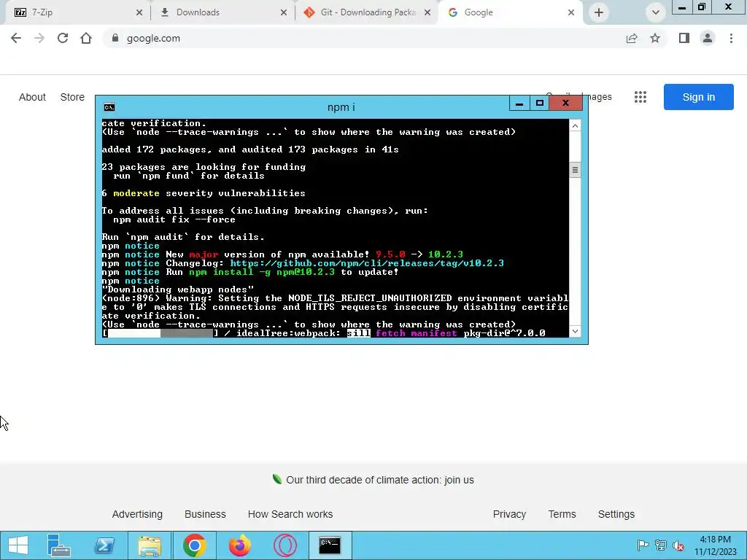Open the Chrome three-dot menu

coord(731,38)
